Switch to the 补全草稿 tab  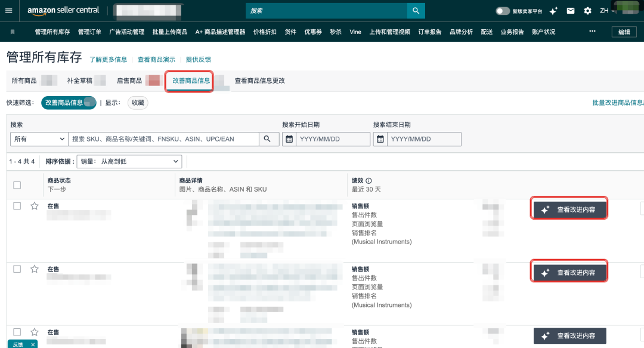pyautogui.click(x=80, y=81)
